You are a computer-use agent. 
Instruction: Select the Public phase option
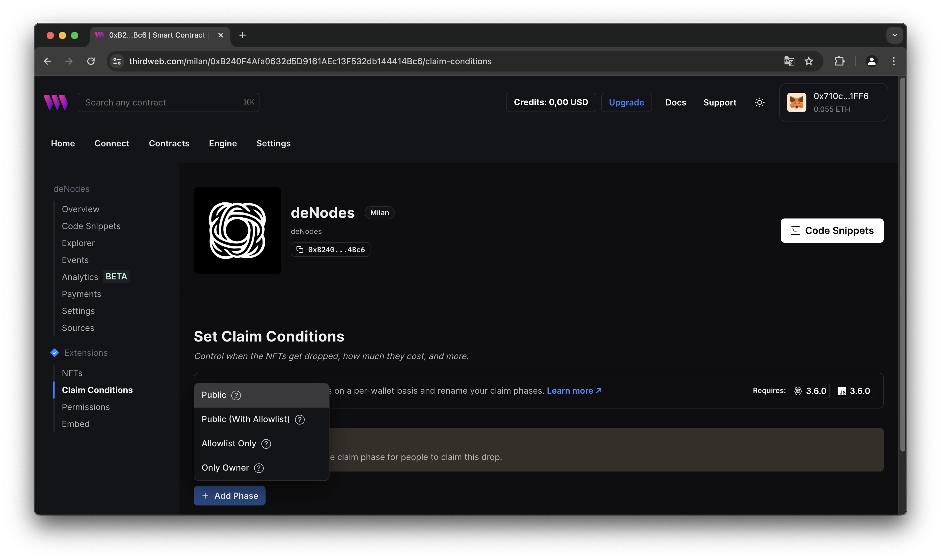click(261, 395)
